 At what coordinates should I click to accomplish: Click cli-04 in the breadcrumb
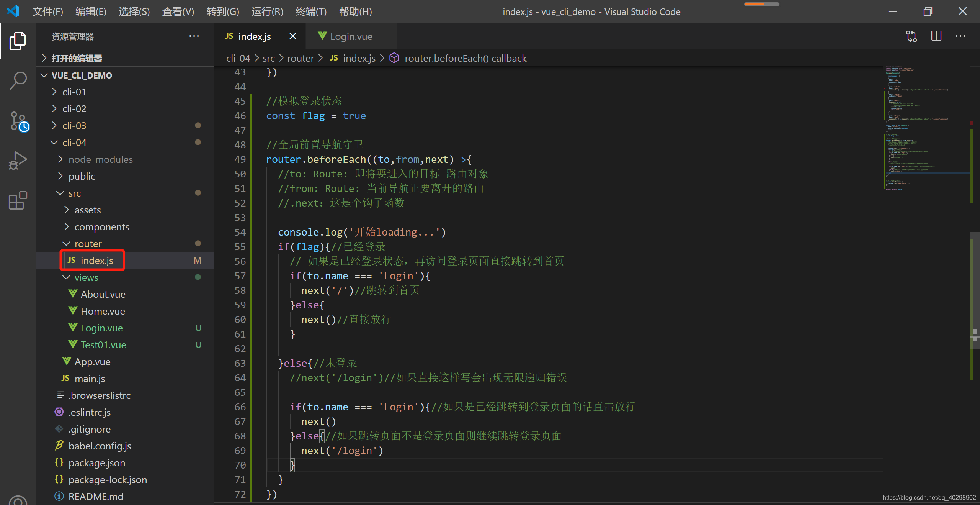point(238,58)
